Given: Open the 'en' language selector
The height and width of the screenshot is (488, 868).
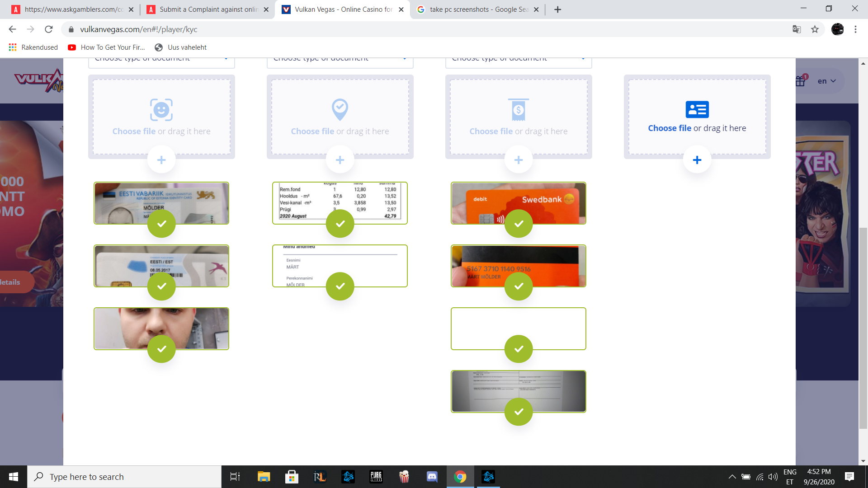Looking at the screenshot, I should pos(827,81).
